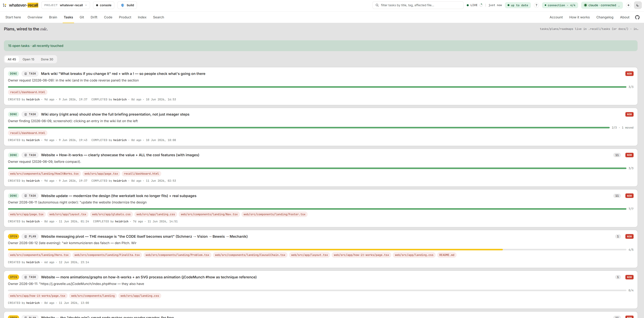Click the 1 count badge on Website messaging pivot
Screen dimensions: 644x318
coord(618,236)
